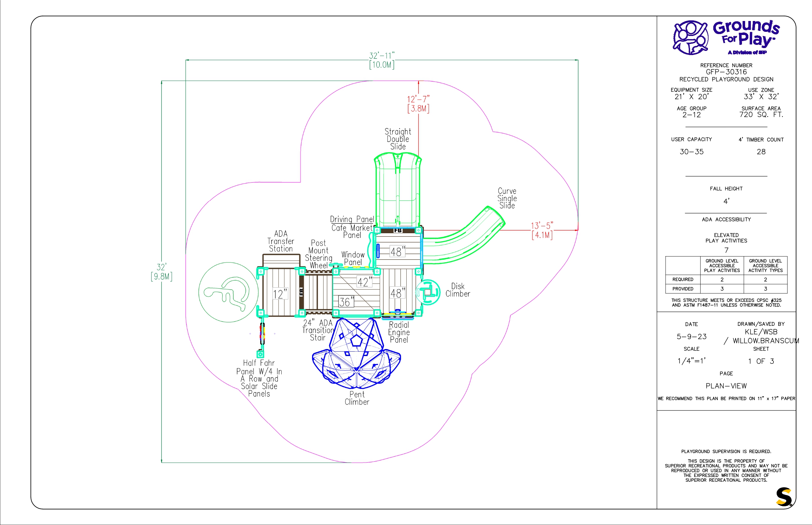Click the Grounds For Play logo

point(726,38)
